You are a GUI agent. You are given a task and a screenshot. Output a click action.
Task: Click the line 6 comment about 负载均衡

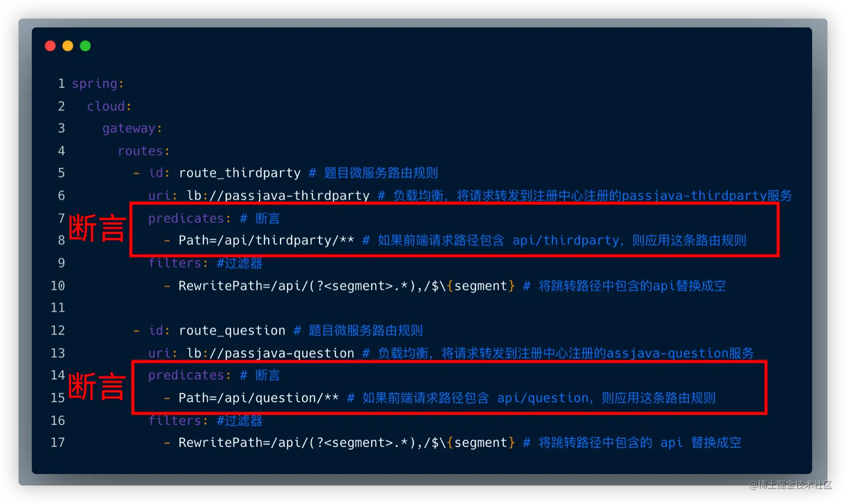[585, 195]
